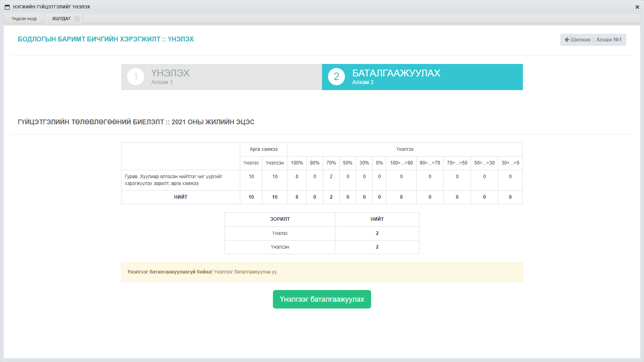Image resolution: width=644 pixels, height=362 pixels.
Task: Click the Үнэлсэн column header in main table
Action: 275,163
